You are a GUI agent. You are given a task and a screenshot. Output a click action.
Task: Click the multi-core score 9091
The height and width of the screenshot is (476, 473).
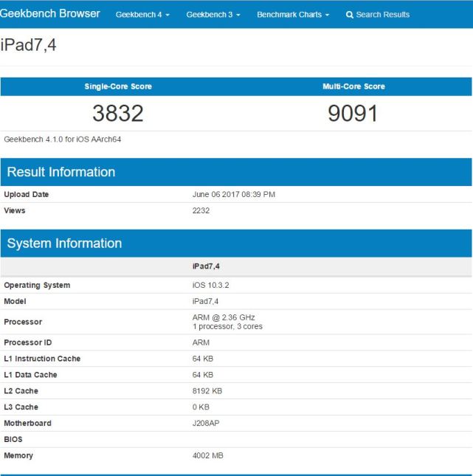pos(353,113)
